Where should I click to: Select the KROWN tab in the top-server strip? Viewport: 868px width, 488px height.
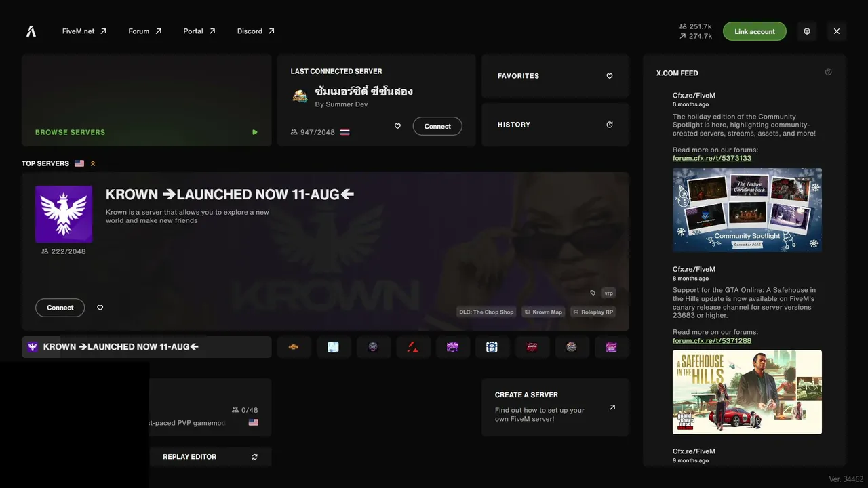pos(146,347)
